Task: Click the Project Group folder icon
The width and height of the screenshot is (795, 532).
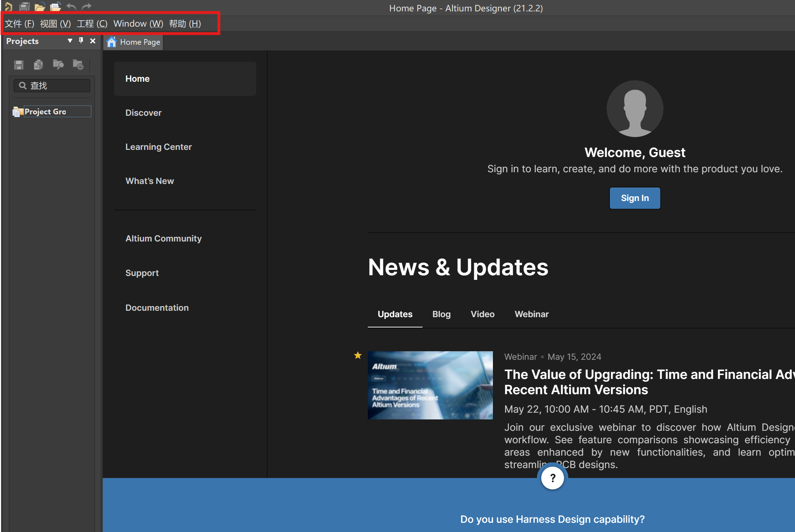Action: 17,112
